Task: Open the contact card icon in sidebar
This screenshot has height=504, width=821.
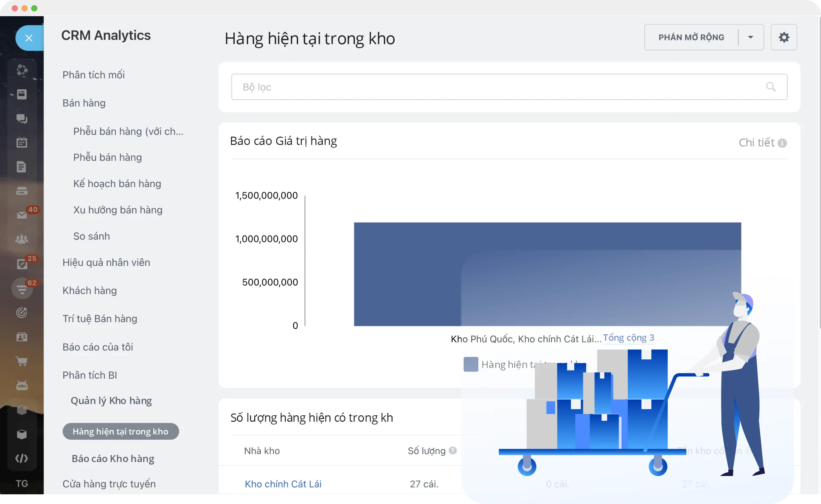Action: coord(22,337)
